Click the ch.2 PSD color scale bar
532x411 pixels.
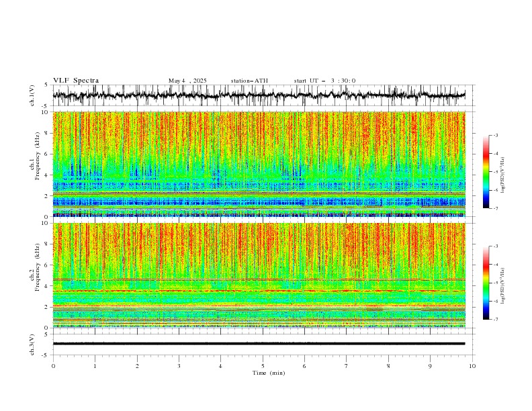[x=486, y=283]
